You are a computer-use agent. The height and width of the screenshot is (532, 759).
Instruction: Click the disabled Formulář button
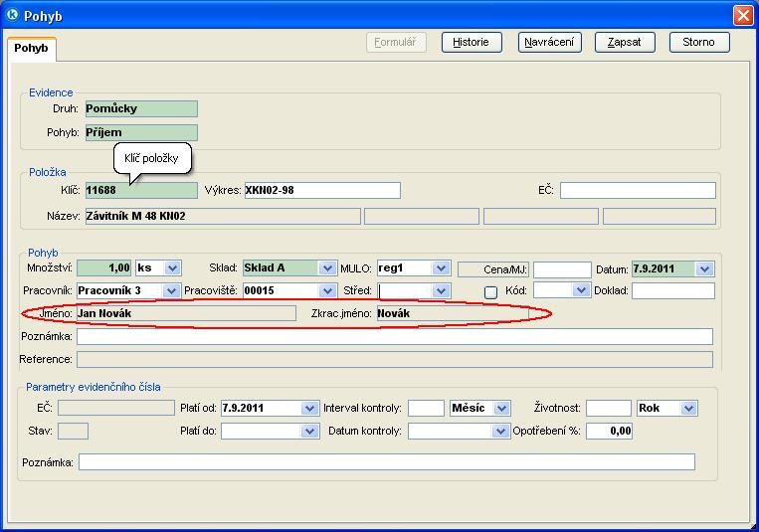[396, 42]
